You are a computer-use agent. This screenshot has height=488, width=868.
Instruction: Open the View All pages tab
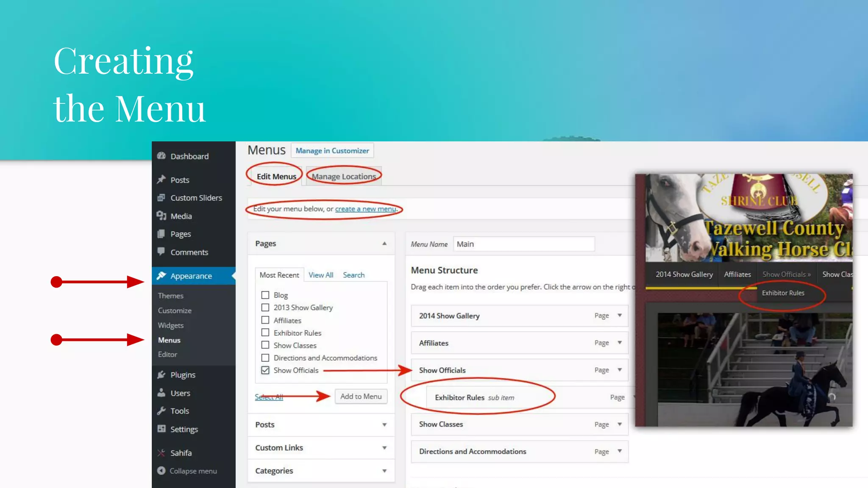pos(320,275)
